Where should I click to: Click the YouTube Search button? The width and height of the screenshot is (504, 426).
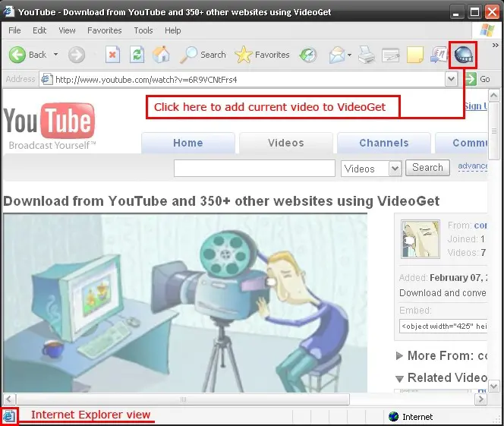427,168
